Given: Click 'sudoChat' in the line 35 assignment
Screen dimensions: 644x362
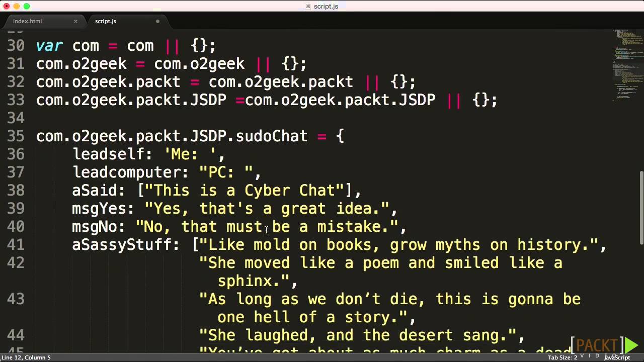Looking at the screenshot, I should tap(272, 136).
